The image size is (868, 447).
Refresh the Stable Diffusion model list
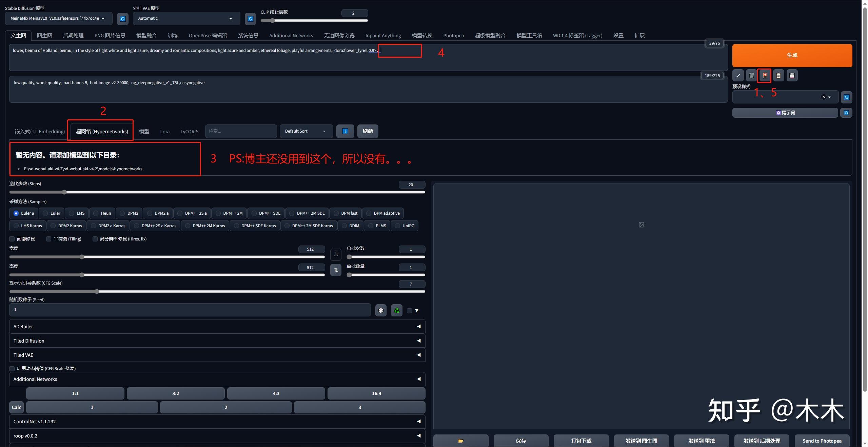click(x=123, y=19)
